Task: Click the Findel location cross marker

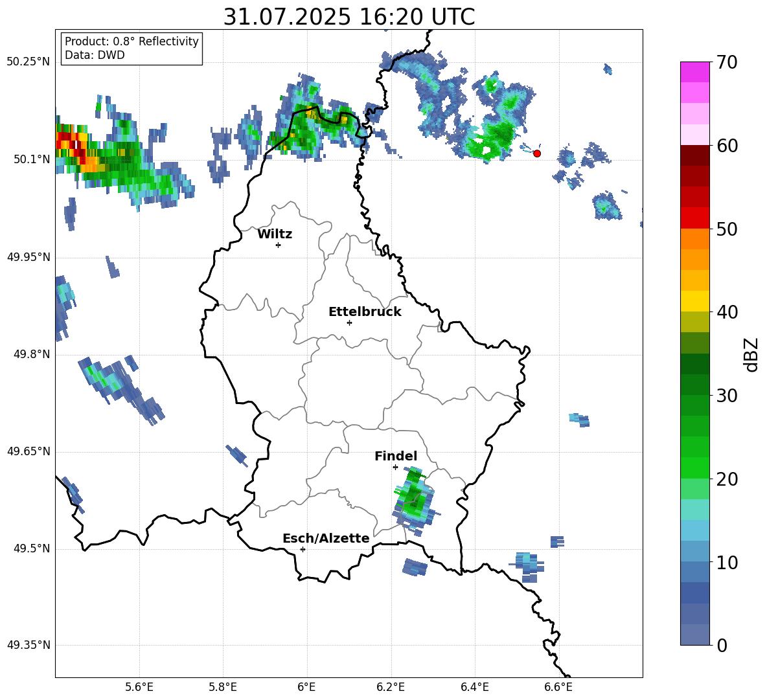Action: (395, 468)
